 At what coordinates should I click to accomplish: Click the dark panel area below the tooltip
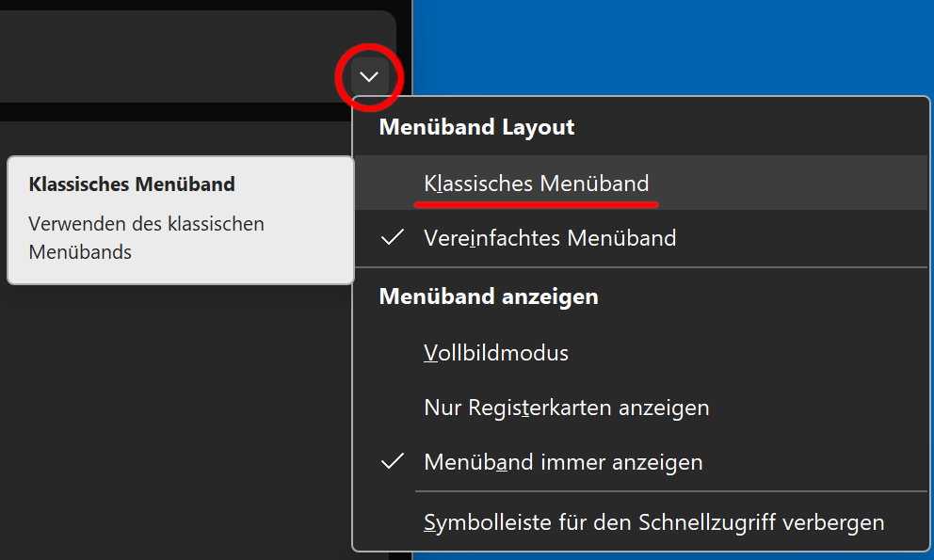(x=169, y=424)
